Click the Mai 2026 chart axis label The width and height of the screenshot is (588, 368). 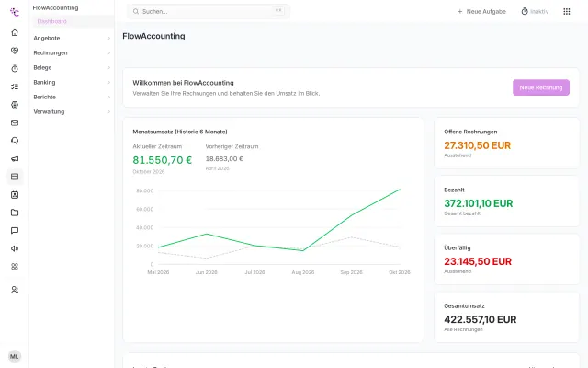(158, 272)
